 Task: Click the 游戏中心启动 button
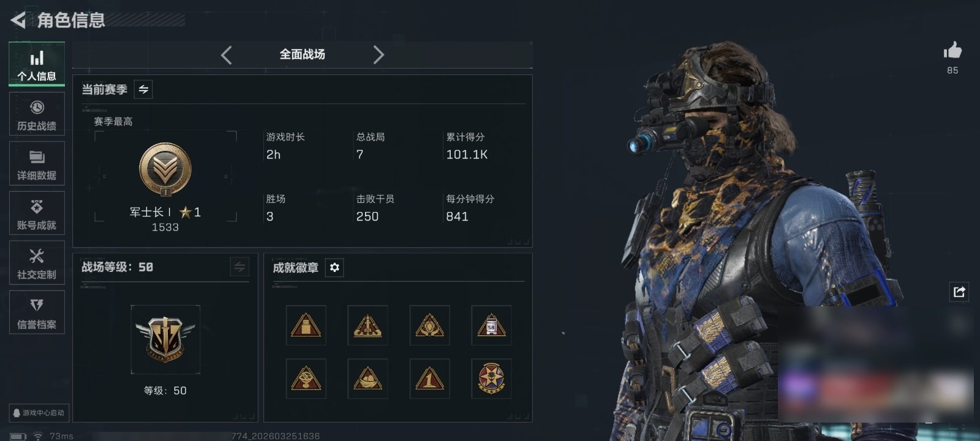(x=39, y=413)
